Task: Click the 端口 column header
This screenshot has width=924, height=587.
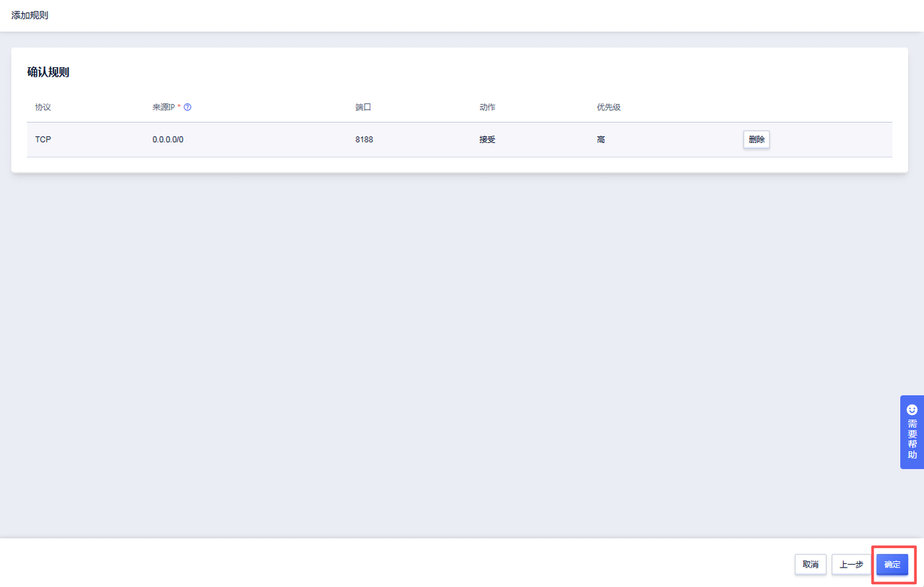Action: coord(363,108)
